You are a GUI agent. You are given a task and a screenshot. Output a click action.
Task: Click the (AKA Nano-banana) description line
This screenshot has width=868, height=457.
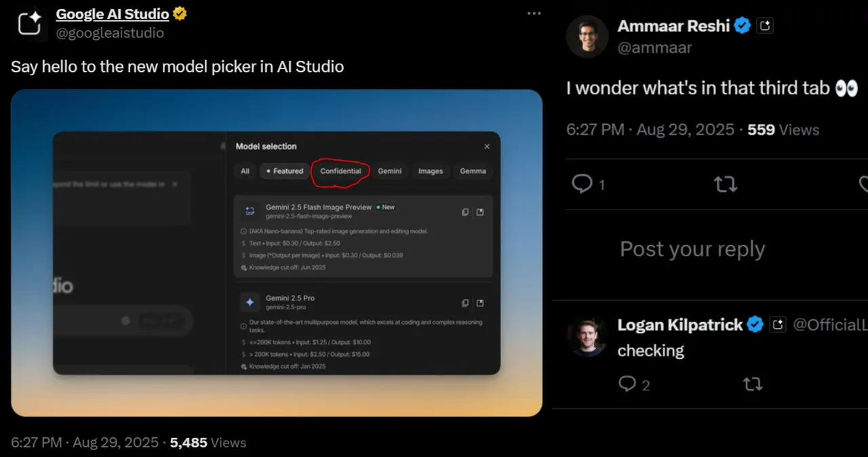pyautogui.click(x=334, y=231)
